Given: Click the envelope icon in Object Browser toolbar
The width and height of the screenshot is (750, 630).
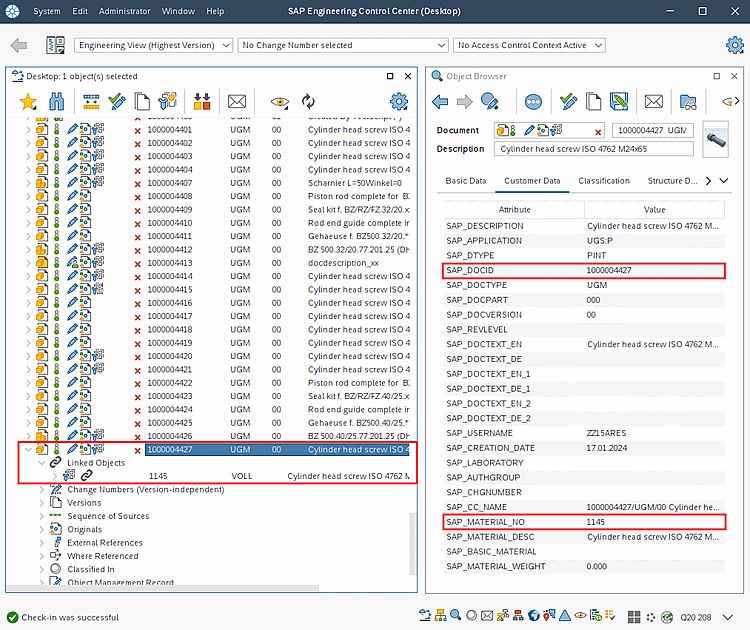Looking at the screenshot, I should [x=654, y=101].
